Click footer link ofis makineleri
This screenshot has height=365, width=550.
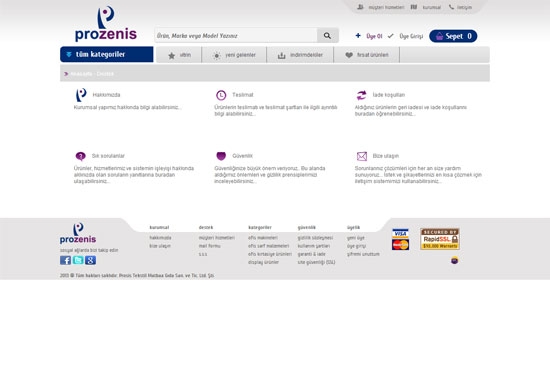(x=263, y=238)
